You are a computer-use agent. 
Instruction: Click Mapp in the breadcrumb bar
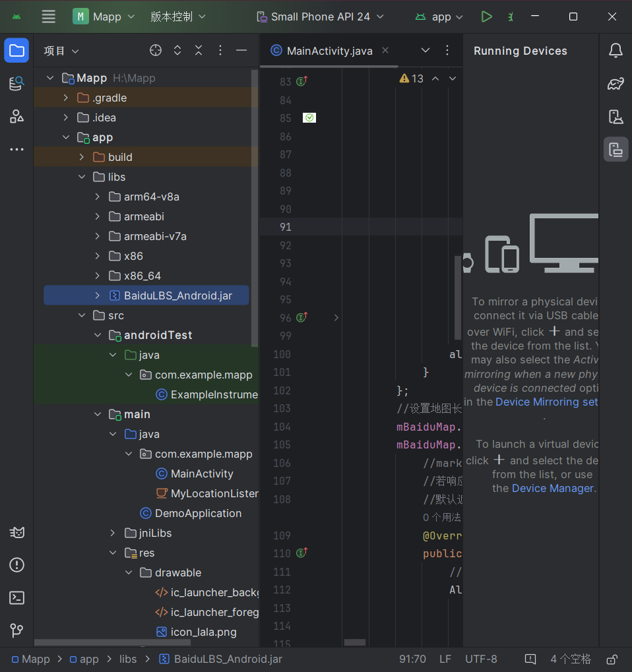(x=31, y=659)
